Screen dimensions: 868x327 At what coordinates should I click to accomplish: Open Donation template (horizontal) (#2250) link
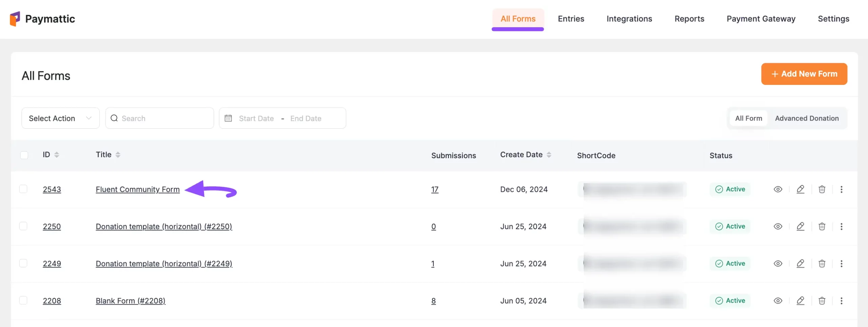tap(164, 226)
